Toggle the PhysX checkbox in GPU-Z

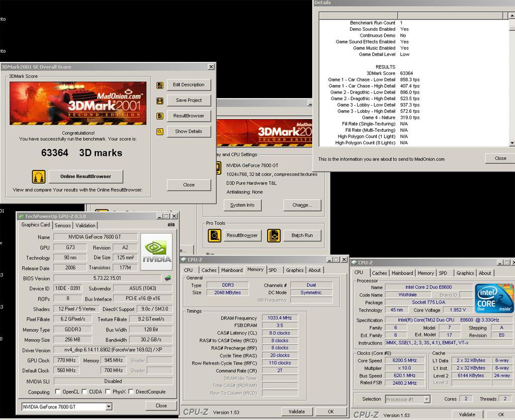pyautogui.click(x=108, y=391)
